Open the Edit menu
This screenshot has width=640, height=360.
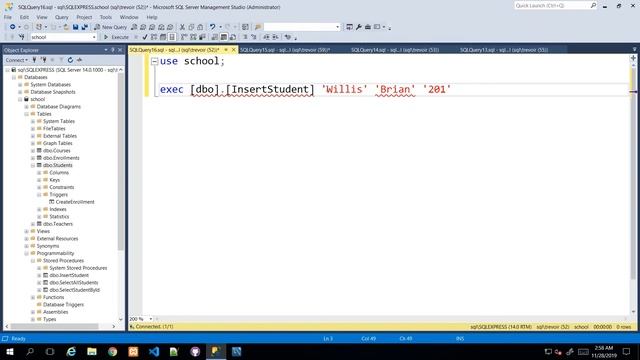pos(24,17)
